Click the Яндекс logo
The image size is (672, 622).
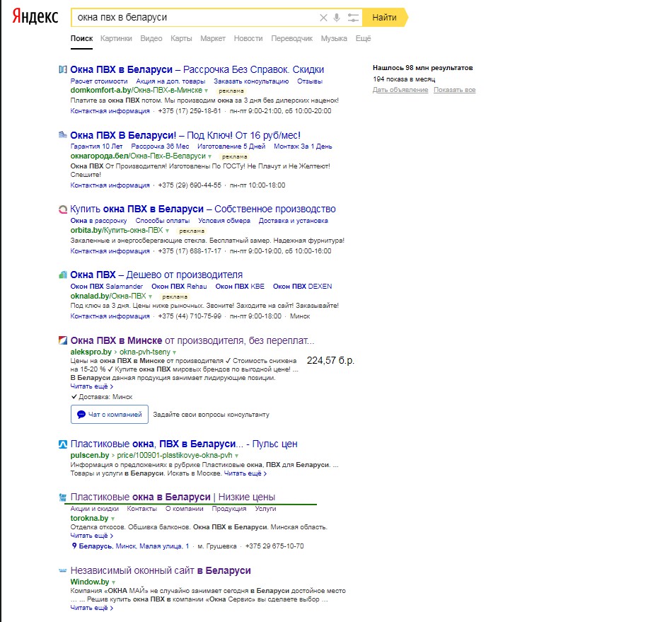coord(35,17)
